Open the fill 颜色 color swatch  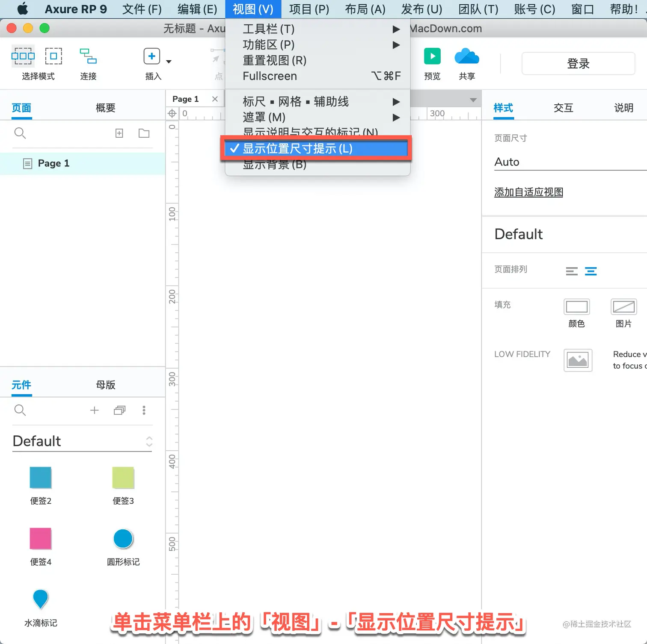[x=576, y=307]
